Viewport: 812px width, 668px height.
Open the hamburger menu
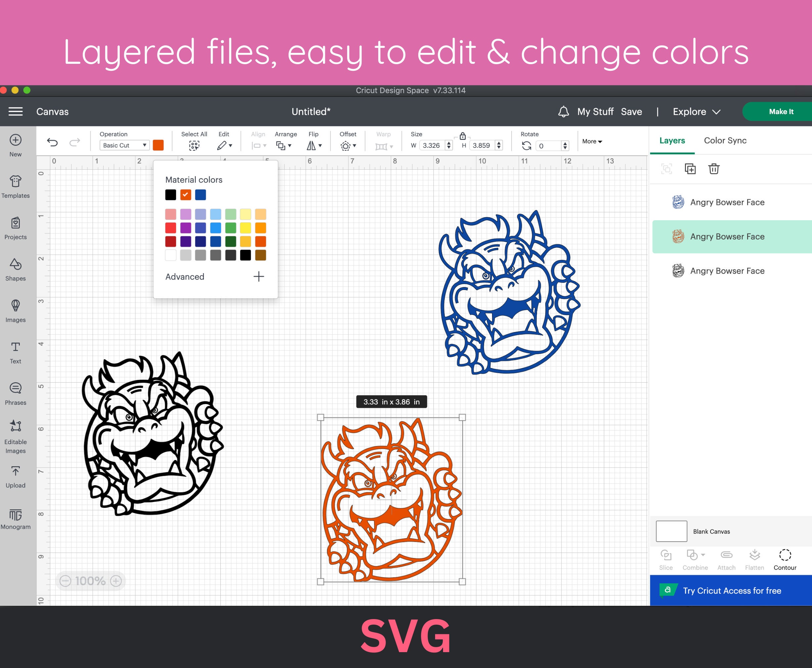pos(16,111)
